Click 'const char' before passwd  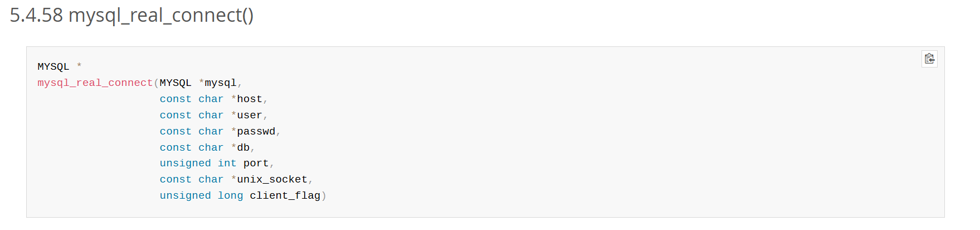pyautogui.click(x=192, y=131)
